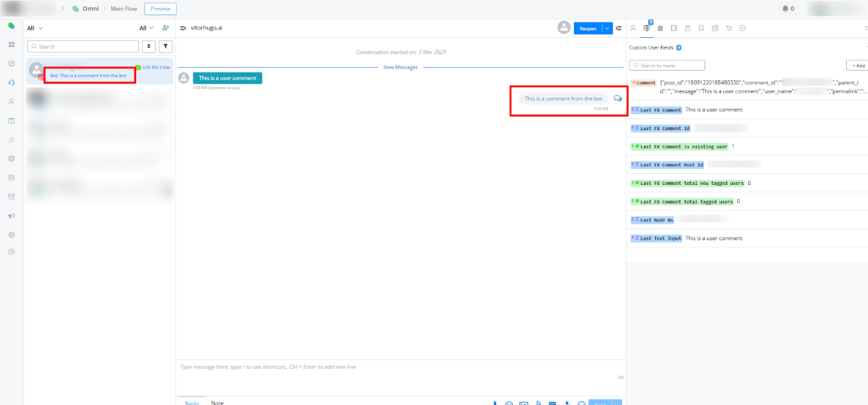Screen dimensions: 868x405
Task: Expand the Reopen button dropdown arrow
Action: pos(607,28)
